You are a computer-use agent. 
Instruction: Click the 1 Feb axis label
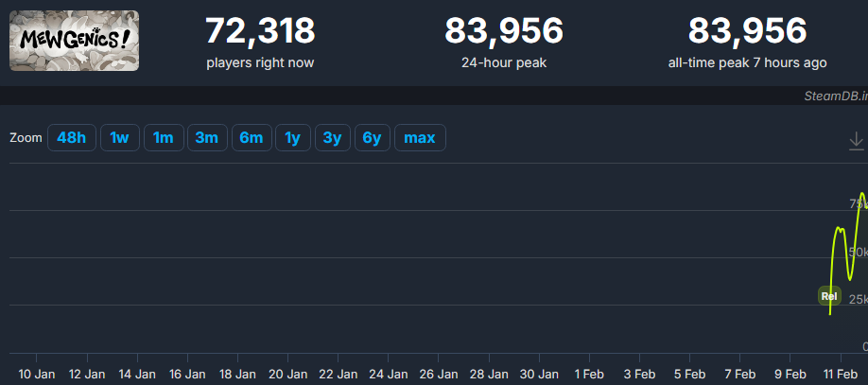(589, 374)
